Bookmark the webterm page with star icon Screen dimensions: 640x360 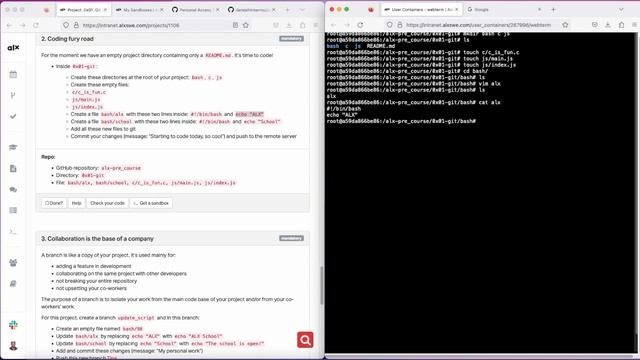[565, 25]
